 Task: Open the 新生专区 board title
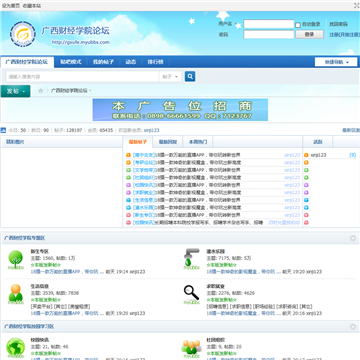point(40,251)
